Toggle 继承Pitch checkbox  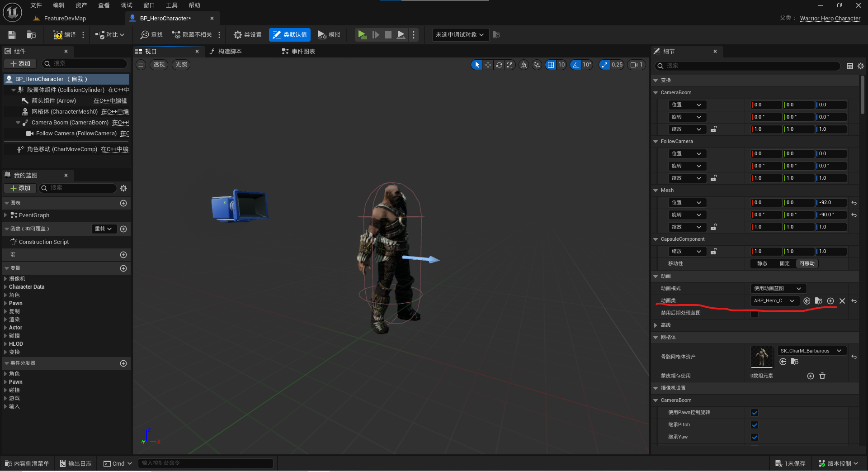[x=755, y=425]
